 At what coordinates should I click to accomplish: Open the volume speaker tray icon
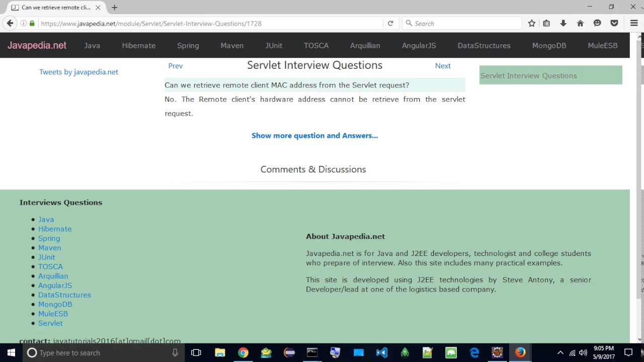[x=583, y=352]
